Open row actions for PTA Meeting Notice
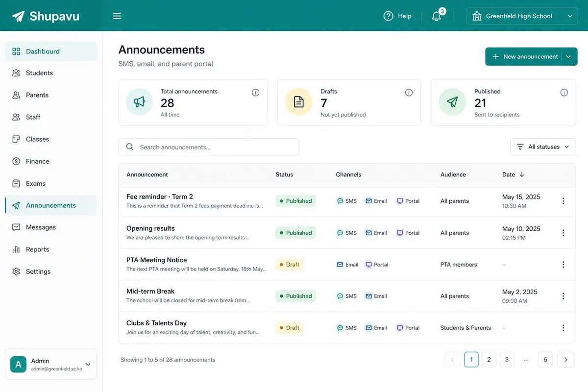Image resolution: width=588 pixels, height=392 pixels. point(563,265)
